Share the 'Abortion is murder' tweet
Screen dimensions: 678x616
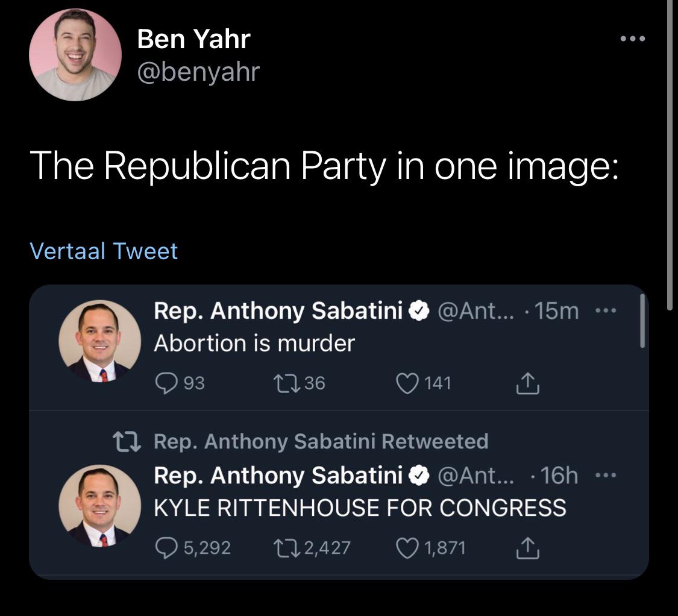527,383
